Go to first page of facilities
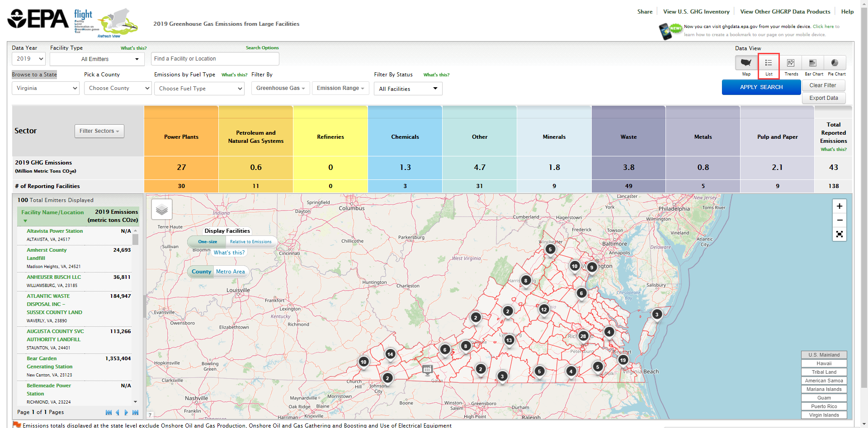868x428 pixels. tap(108, 412)
